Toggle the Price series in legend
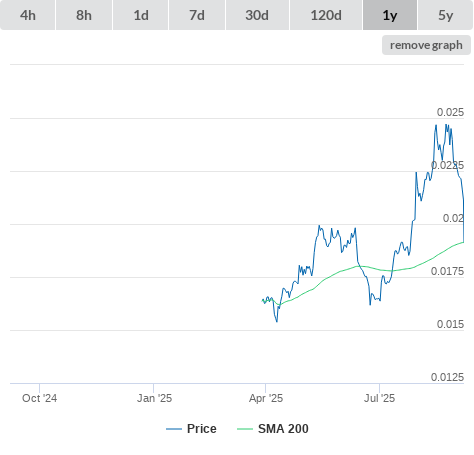This screenshot has height=455, width=474. [x=202, y=429]
